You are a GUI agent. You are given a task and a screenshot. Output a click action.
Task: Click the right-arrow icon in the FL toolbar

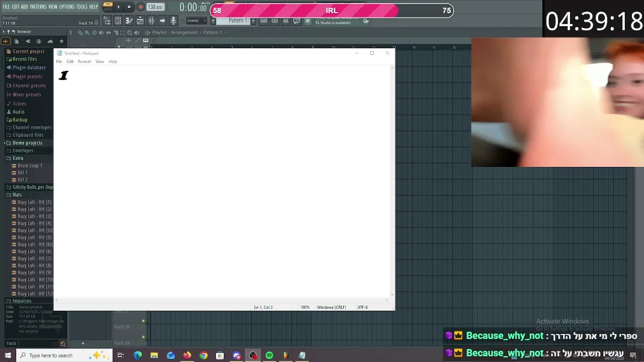tap(162, 21)
